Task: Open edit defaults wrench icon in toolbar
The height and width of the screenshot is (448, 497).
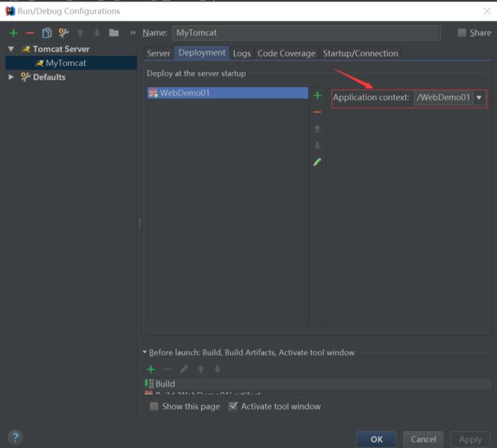Action: (63, 33)
